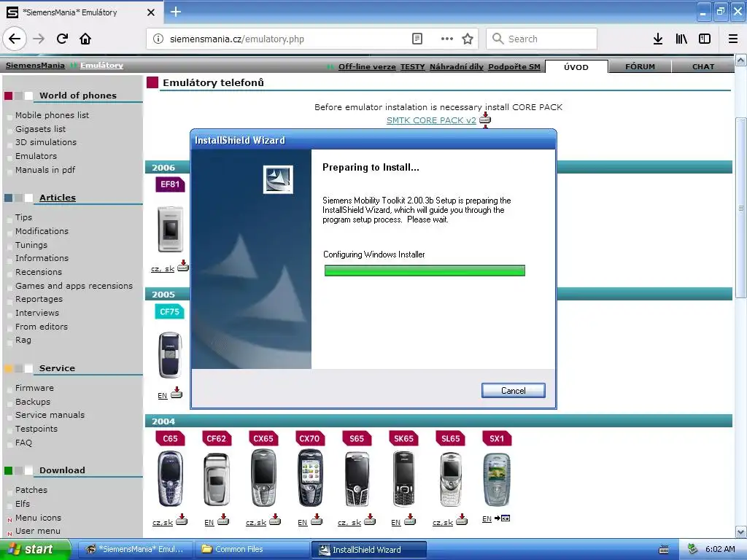Open the library icon in the toolbar

point(681,39)
